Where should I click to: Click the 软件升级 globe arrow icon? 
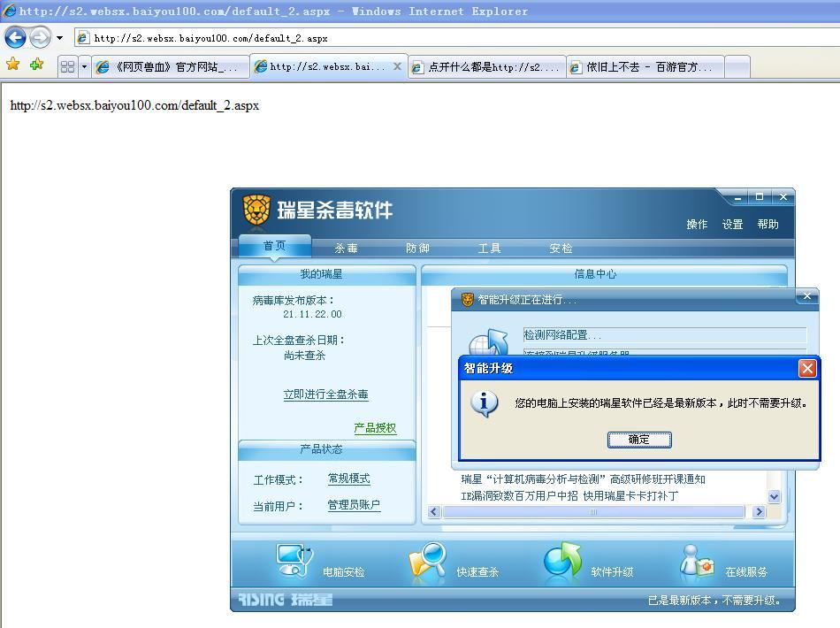(x=562, y=561)
